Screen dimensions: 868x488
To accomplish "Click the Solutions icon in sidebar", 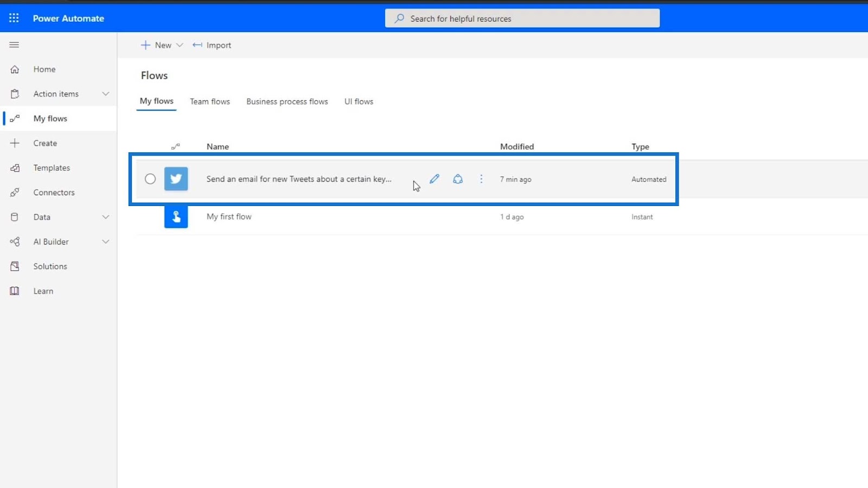I will [15, 267].
